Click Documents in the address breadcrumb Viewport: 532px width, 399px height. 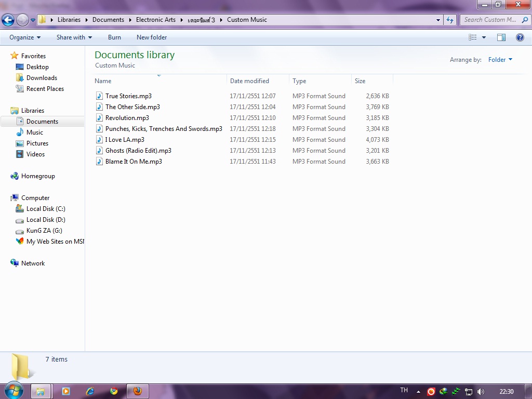(x=108, y=20)
